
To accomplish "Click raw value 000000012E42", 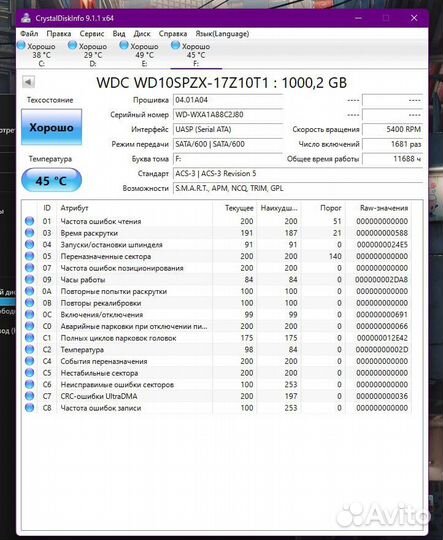I will click(382, 338).
